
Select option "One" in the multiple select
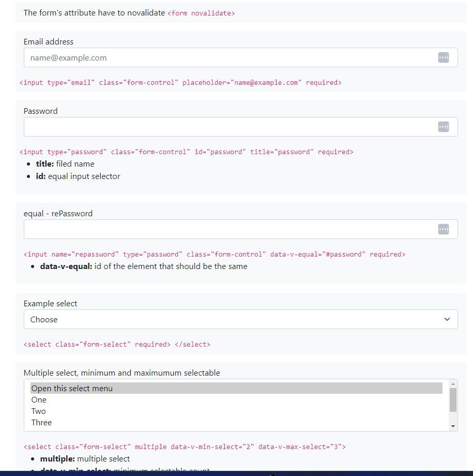(39, 400)
